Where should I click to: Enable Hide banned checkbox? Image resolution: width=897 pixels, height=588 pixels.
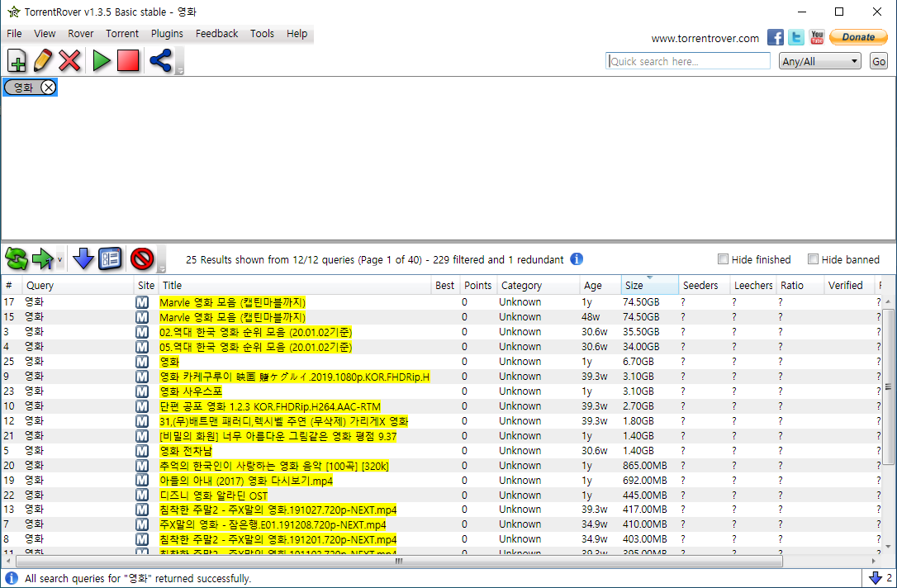(813, 259)
